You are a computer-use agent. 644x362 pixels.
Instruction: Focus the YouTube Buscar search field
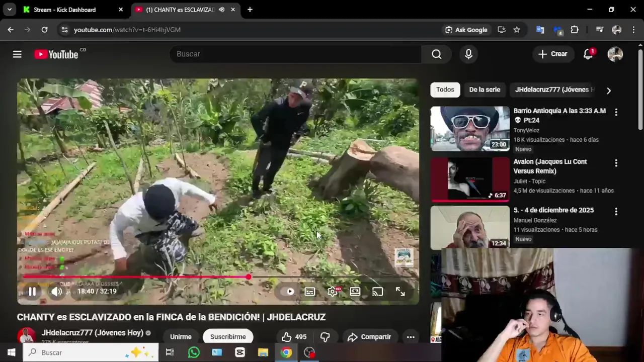point(296,54)
